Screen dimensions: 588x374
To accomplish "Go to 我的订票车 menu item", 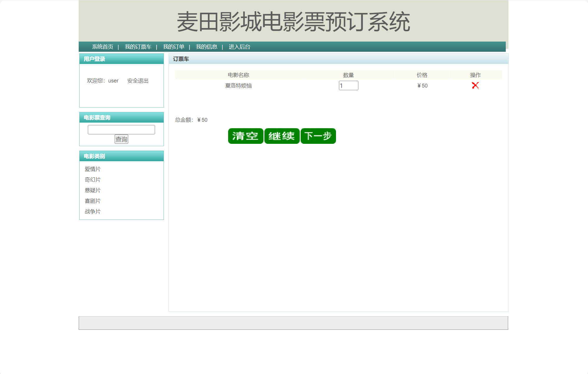I will click(138, 47).
